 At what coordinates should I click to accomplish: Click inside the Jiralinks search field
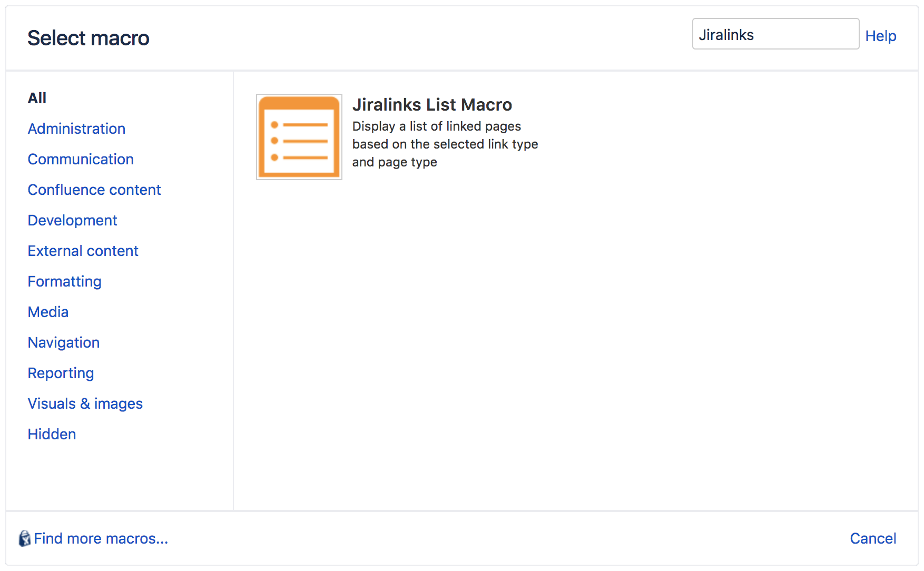[775, 34]
